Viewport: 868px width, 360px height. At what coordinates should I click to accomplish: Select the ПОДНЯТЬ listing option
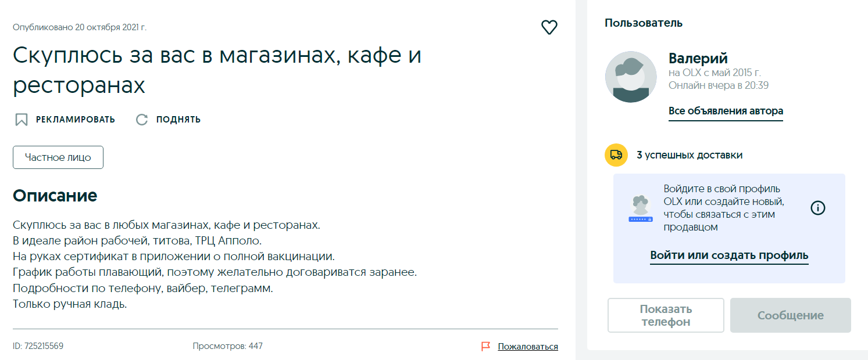(x=178, y=118)
